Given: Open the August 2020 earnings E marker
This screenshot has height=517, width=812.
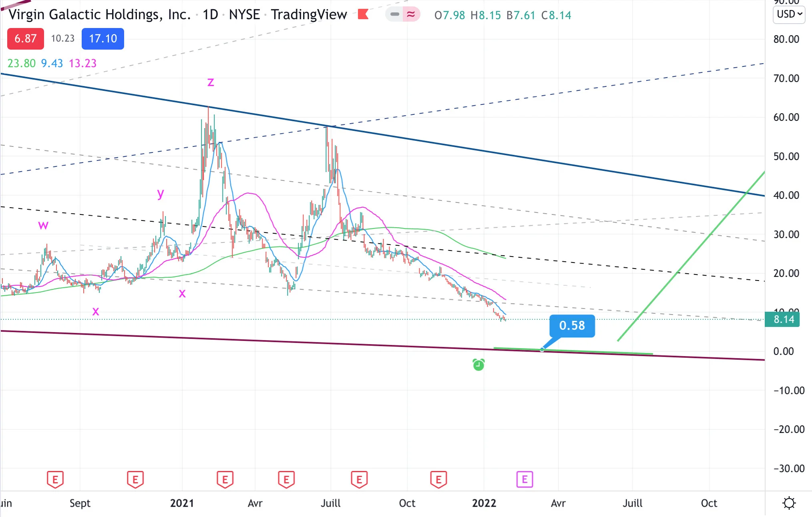Looking at the screenshot, I should click(55, 479).
